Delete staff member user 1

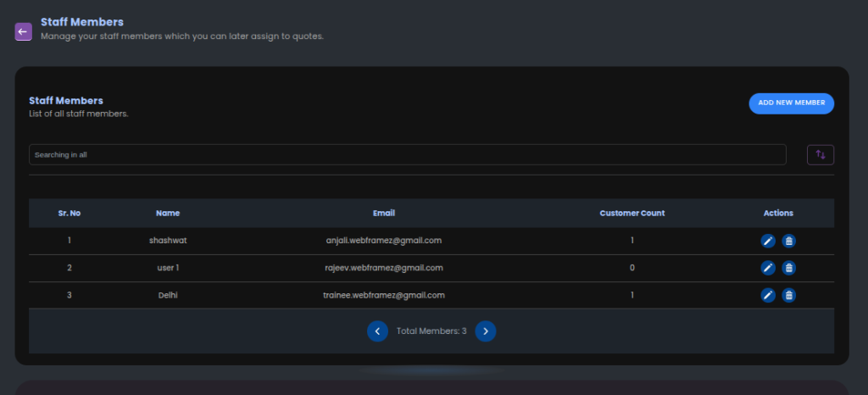tap(788, 268)
